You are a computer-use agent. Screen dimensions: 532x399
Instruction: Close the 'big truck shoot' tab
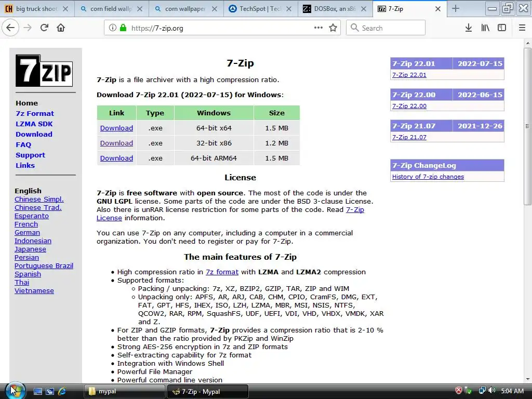(65, 9)
